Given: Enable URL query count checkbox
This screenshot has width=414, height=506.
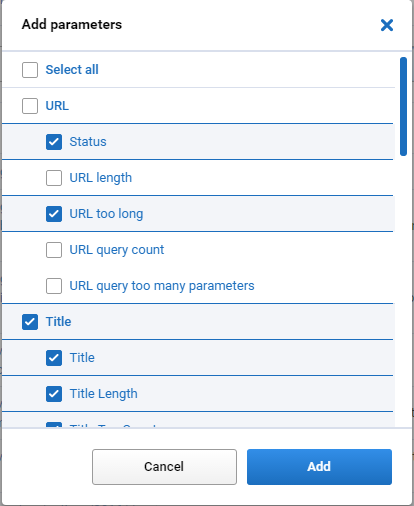Looking at the screenshot, I should tap(54, 250).
